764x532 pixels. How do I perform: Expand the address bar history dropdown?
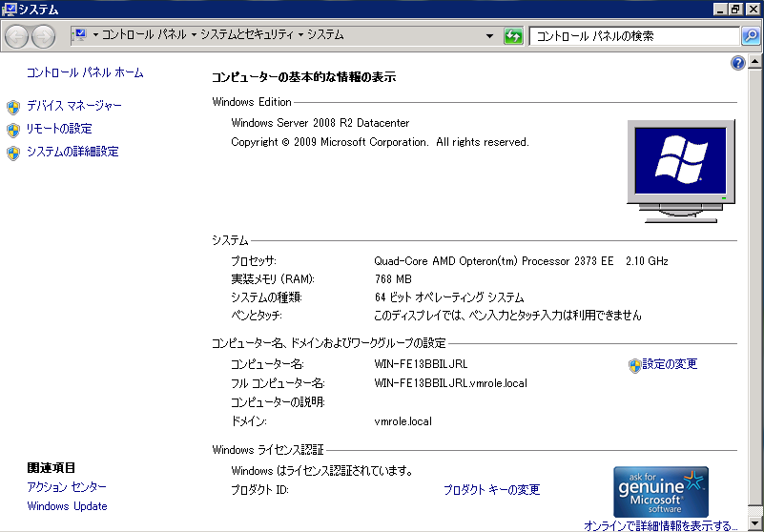point(490,36)
